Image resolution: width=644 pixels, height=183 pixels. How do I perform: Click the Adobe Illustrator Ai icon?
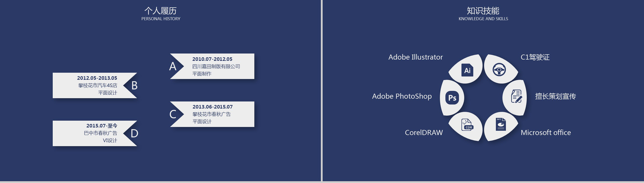point(467,70)
